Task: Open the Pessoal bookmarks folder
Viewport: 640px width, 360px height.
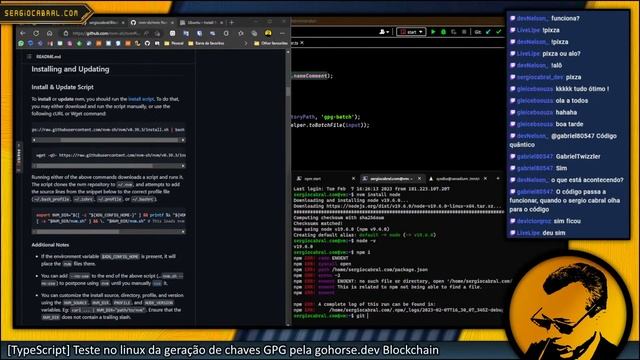Action: tap(174, 43)
